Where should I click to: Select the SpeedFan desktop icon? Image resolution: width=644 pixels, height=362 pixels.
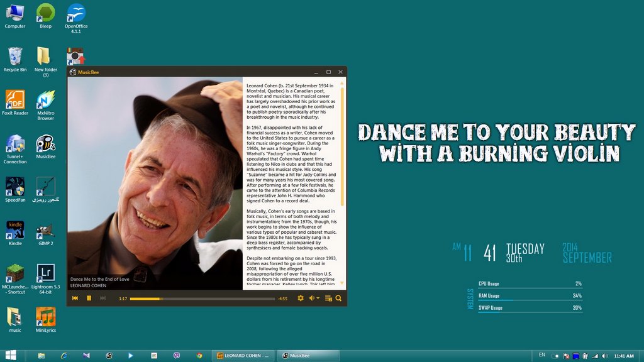click(x=15, y=187)
